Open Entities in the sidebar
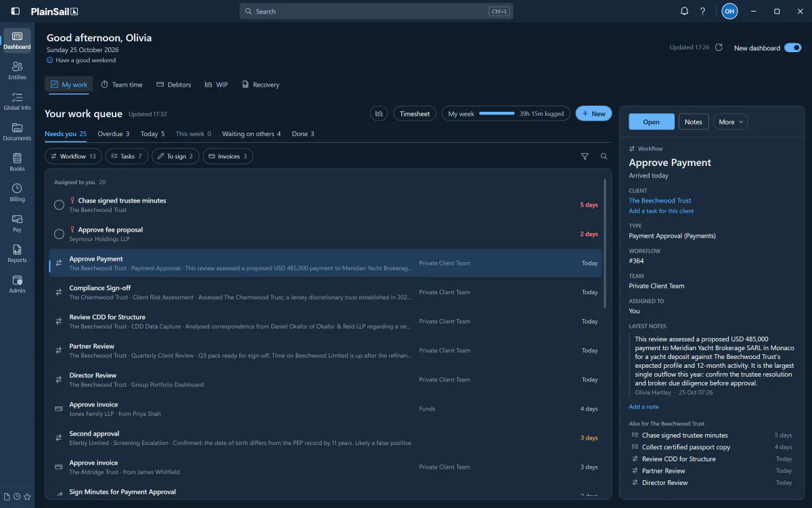This screenshot has height=508, width=812. point(18,70)
